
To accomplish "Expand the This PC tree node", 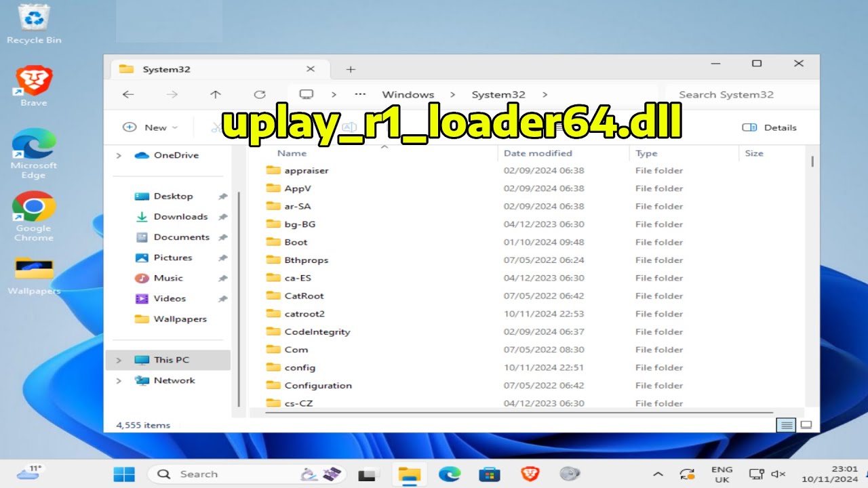I will (119, 360).
